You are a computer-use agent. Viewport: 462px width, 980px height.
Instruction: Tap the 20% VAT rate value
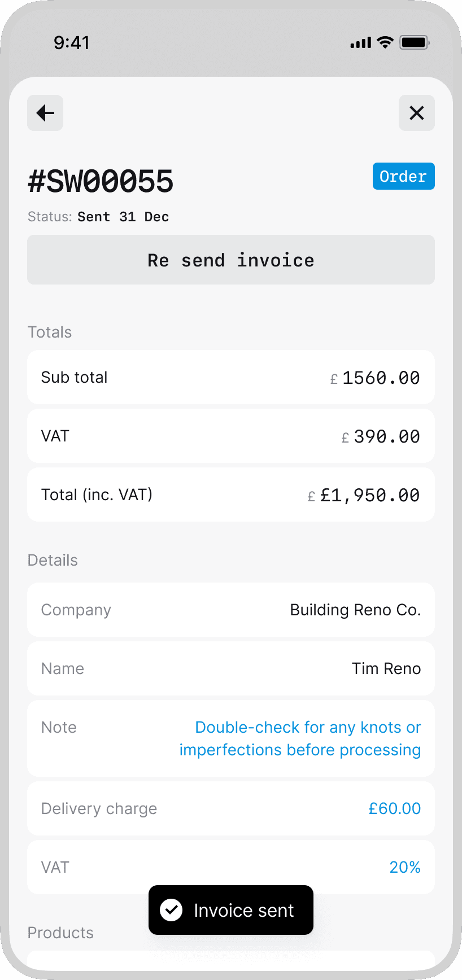pos(404,867)
